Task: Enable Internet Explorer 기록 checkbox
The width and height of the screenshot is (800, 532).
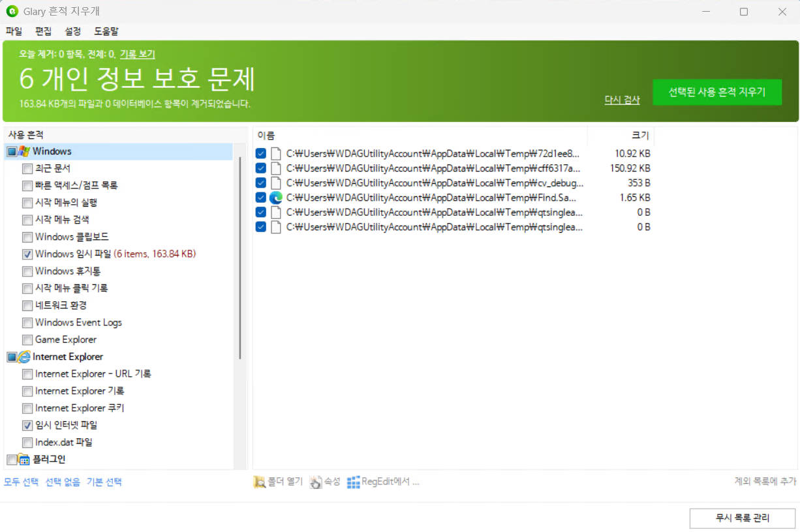Action: 27,391
